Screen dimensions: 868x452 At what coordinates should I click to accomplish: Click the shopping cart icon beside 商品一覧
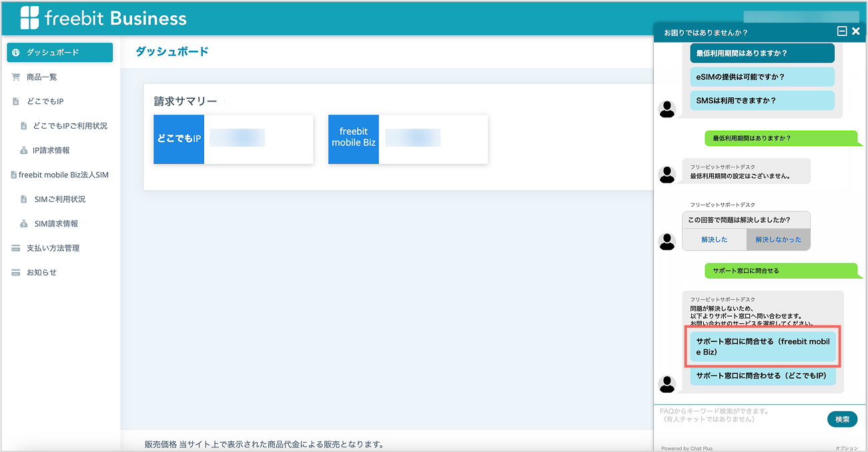click(16, 77)
